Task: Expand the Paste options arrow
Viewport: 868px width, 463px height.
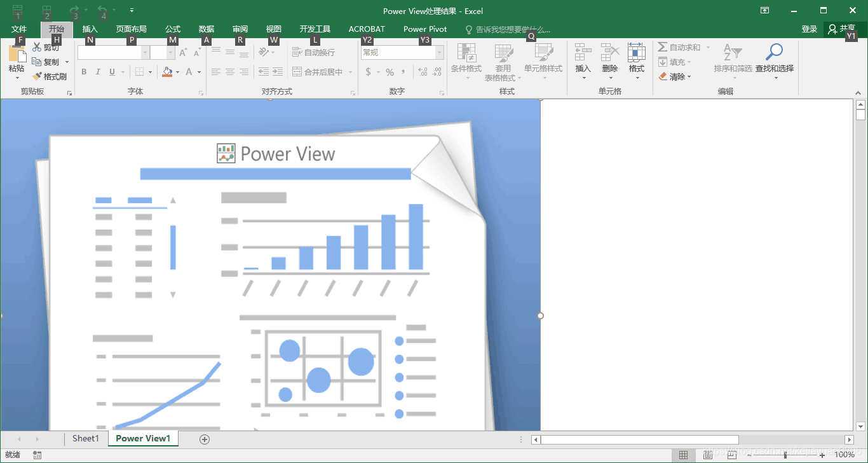Action: (17, 78)
